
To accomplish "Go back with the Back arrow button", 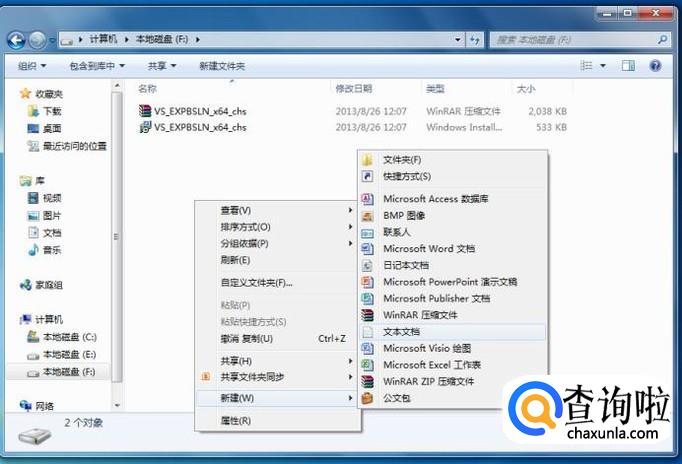I will click(x=16, y=40).
